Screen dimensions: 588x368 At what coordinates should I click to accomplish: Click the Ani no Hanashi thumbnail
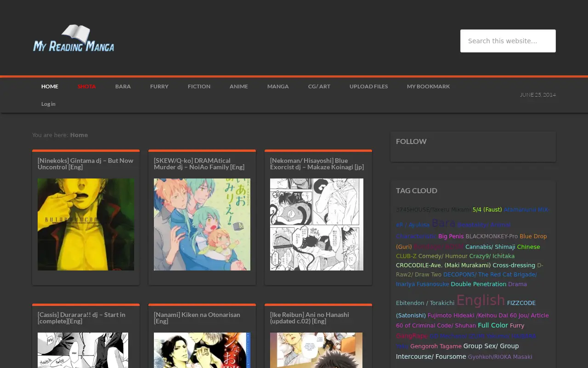(316, 350)
